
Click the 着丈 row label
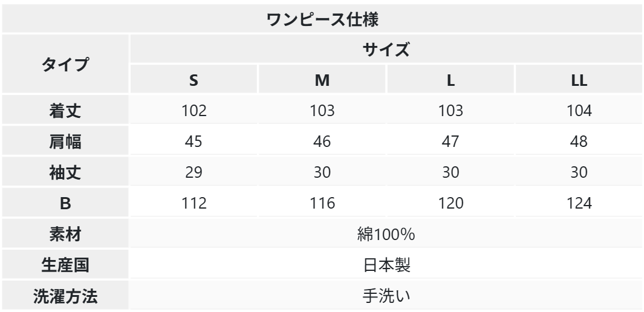65,111
